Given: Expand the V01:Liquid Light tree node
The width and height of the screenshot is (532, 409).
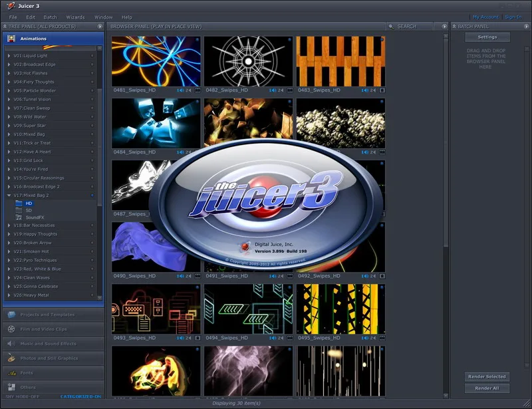Looking at the screenshot, I should (9, 56).
